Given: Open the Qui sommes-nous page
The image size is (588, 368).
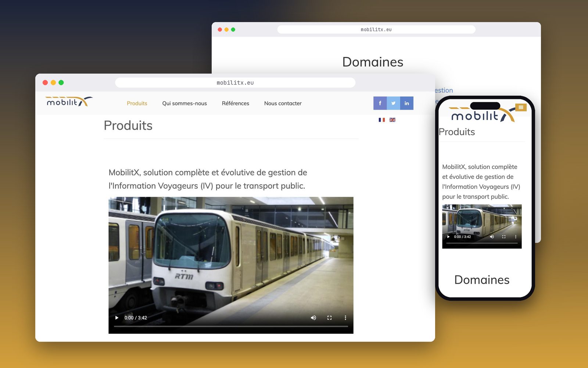Looking at the screenshot, I should (184, 103).
